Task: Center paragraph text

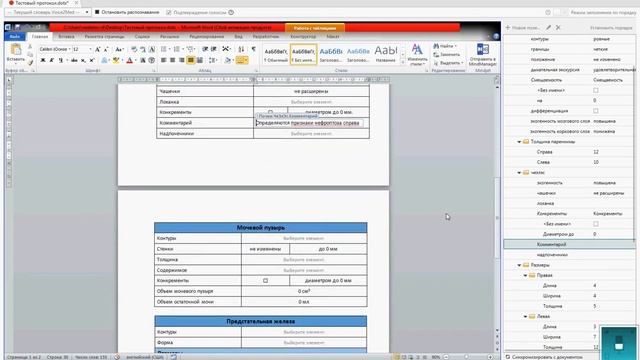Action: pyautogui.click(x=172, y=60)
